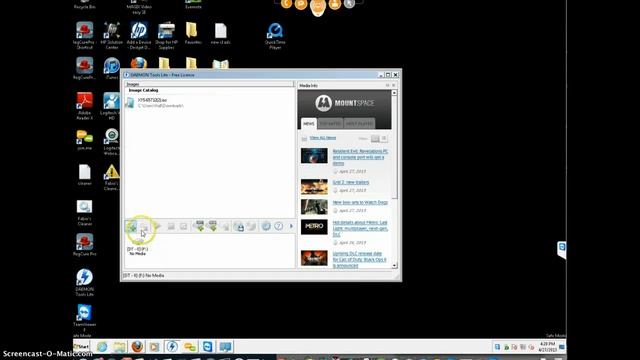The width and height of the screenshot is (640, 360).
Task: Click the Media Info scrollbar up arrow
Action: tap(394, 93)
